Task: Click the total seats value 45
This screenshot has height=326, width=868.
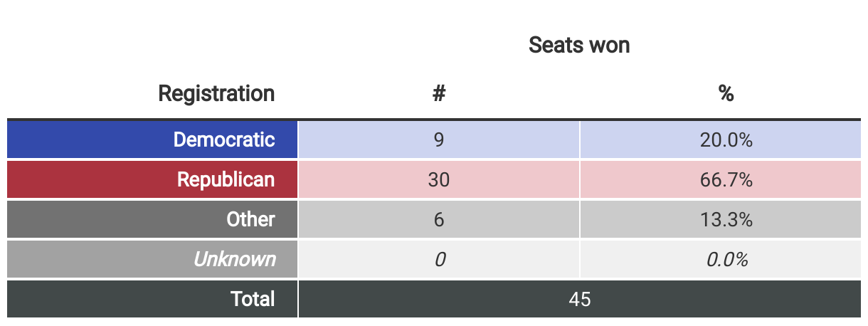Action: pos(580,299)
